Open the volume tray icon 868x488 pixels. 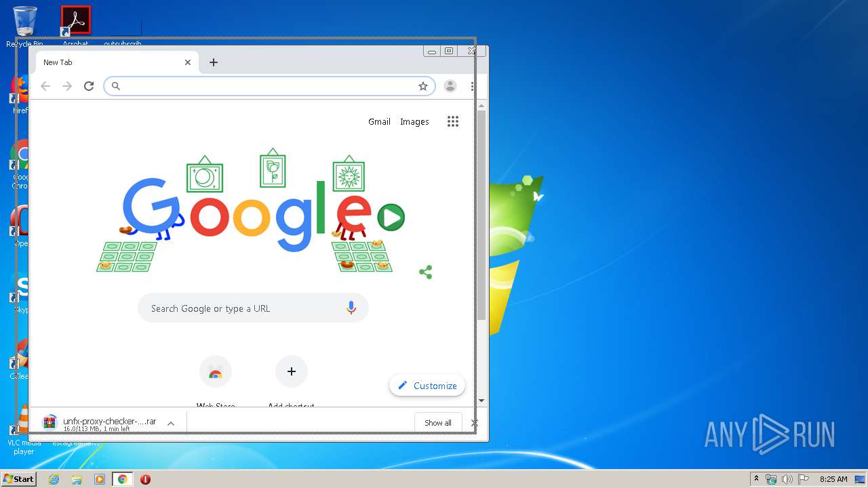[x=787, y=479]
